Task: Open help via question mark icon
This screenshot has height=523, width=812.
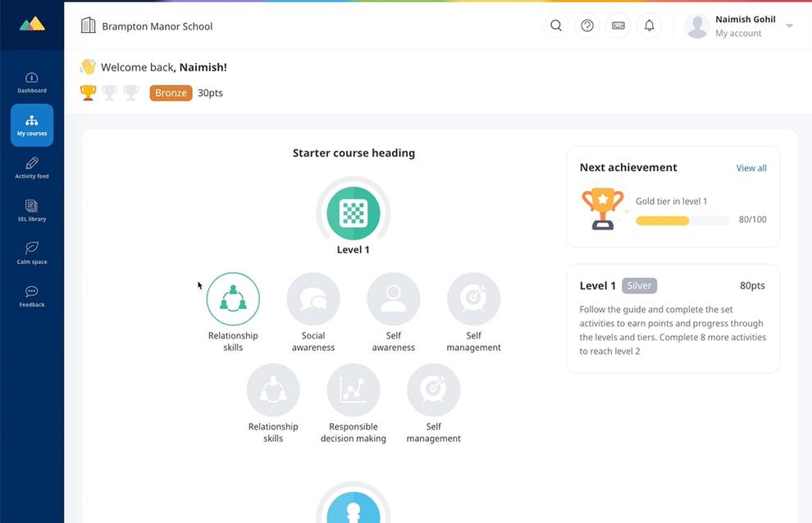Action: click(x=587, y=25)
